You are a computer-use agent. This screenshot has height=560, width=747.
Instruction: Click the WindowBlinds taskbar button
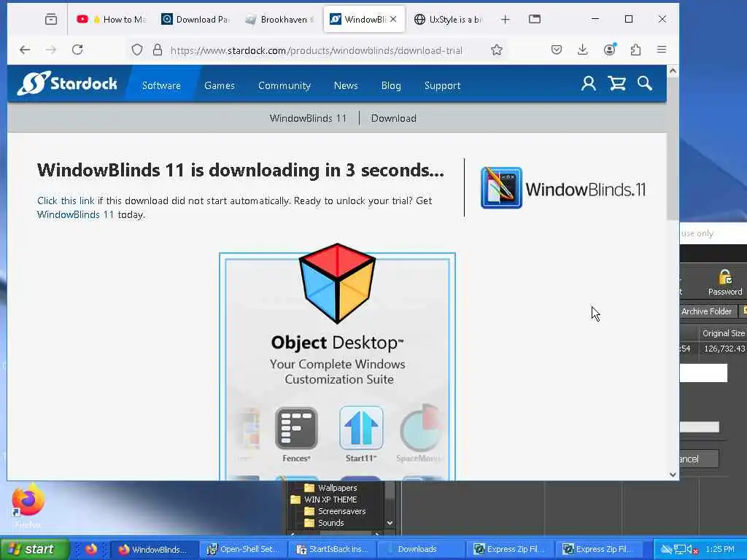click(x=154, y=549)
